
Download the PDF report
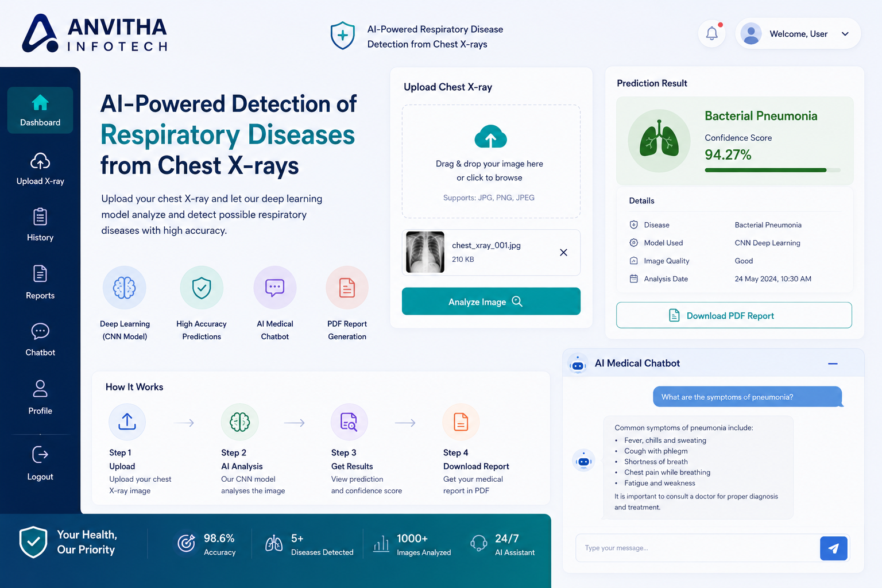[x=734, y=315]
